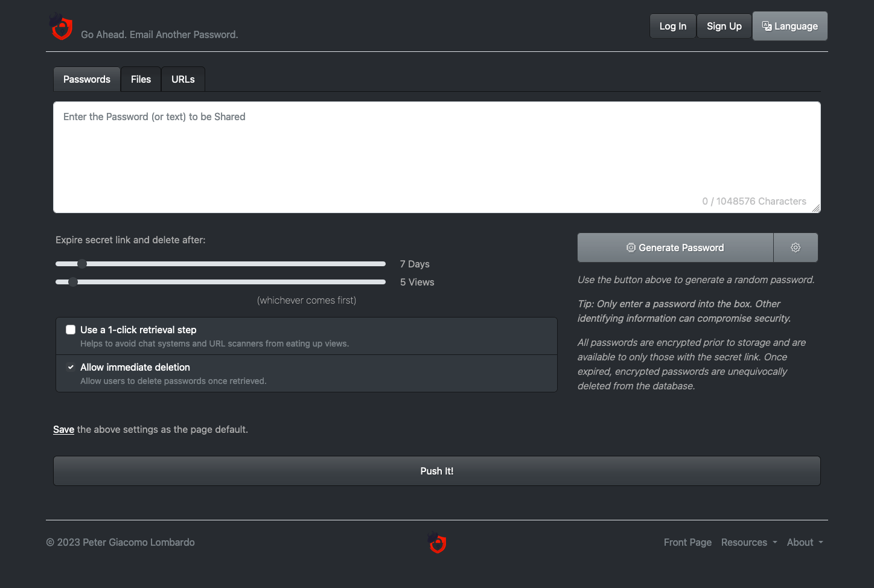Click the Days expiration slider handle

82,264
